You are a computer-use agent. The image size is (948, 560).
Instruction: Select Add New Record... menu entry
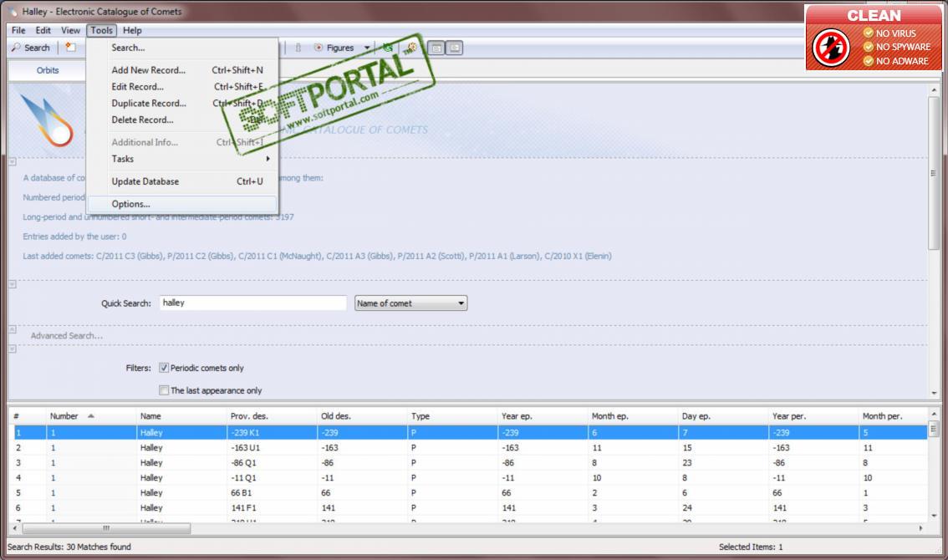pos(182,70)
